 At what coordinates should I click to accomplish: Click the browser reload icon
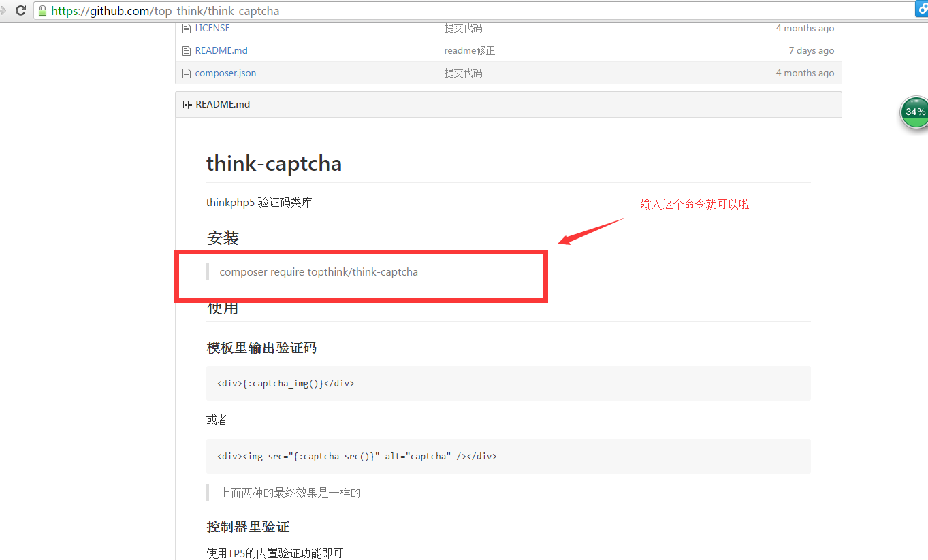click(20, 10)
